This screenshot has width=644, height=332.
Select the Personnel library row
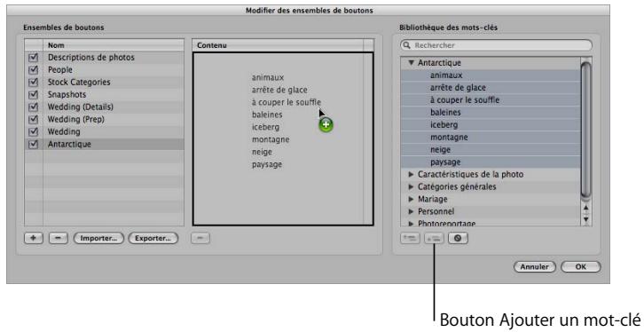point(491,211)
